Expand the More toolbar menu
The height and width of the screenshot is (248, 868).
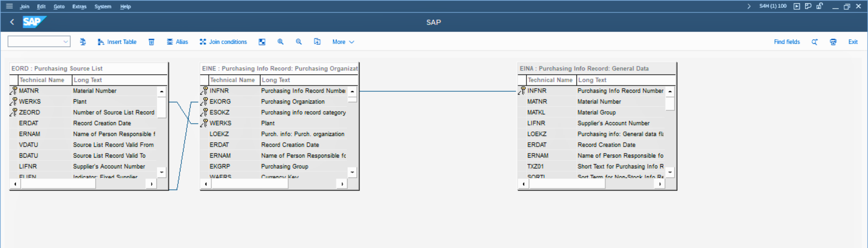tap(343, 42)
